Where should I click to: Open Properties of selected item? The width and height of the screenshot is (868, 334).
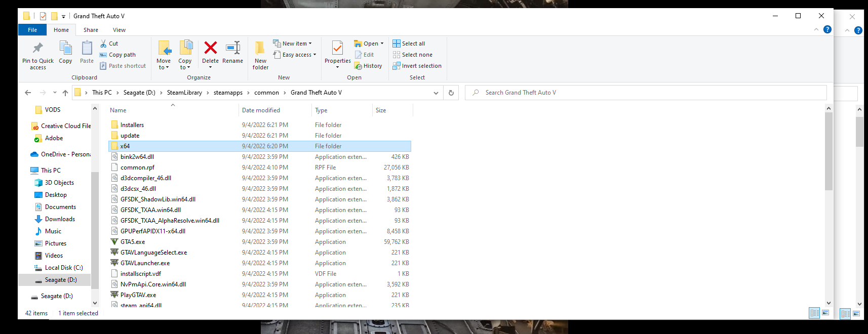(x=337, y=53)
